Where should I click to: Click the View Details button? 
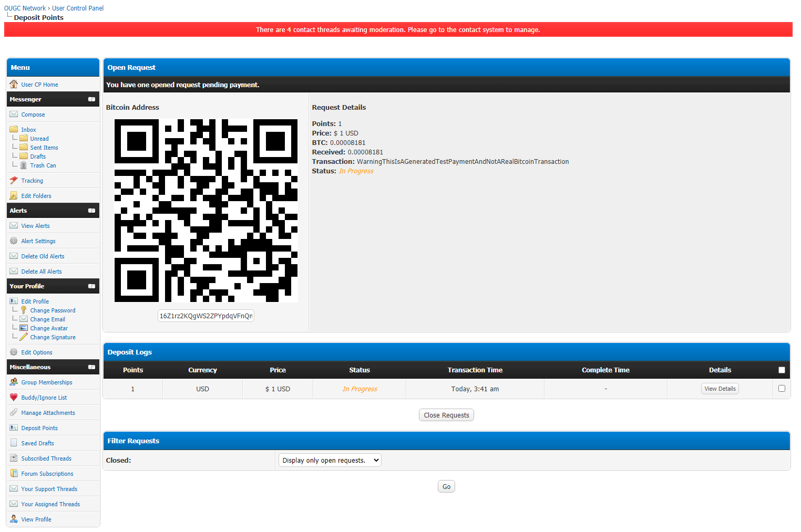point(720,389)
